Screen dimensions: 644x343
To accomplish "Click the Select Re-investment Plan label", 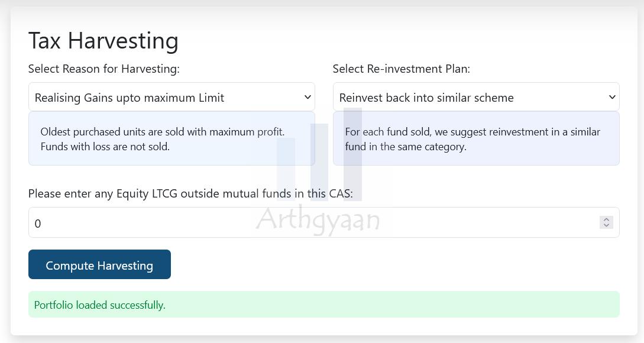I will point(402,69).
